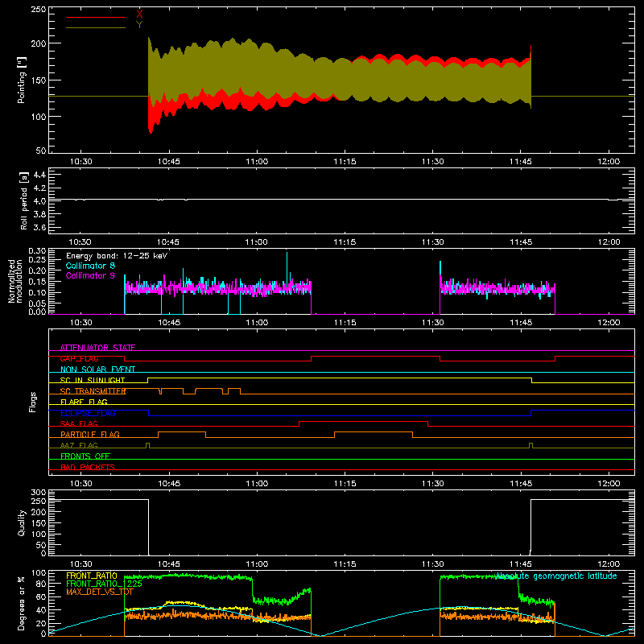
Task: Click the FLARE_FLAG label
Action: pos(84,402)
